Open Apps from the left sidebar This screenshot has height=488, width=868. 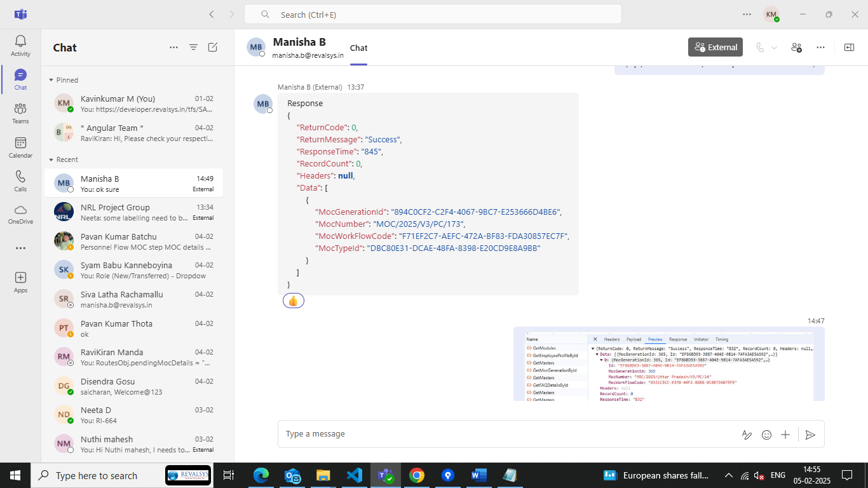[20, 282]
